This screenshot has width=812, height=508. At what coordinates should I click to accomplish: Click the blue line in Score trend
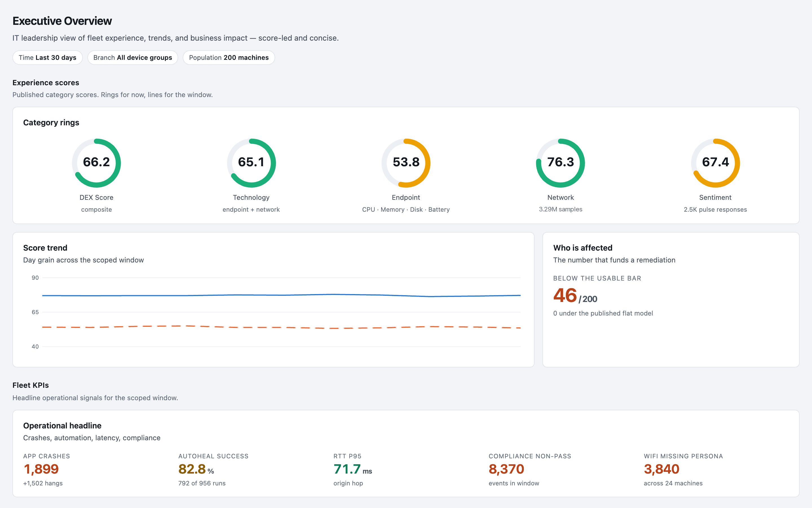click(x=281, y=295)
